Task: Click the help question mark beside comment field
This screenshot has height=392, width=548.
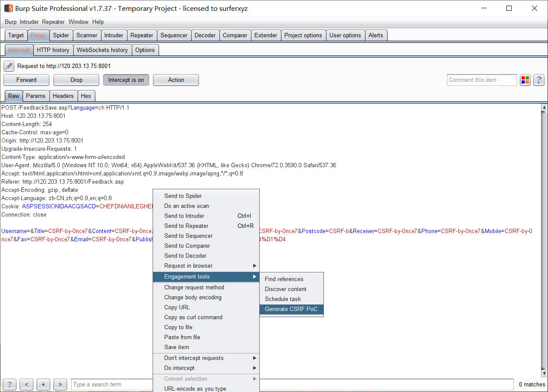Action: point(539,80)
